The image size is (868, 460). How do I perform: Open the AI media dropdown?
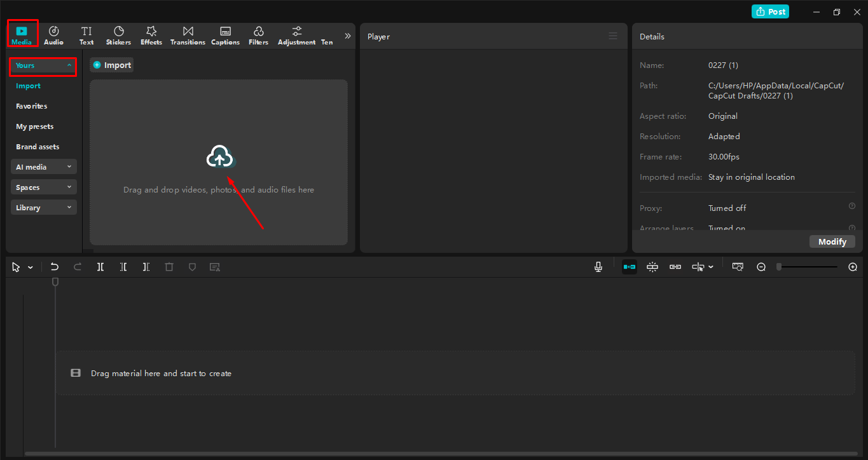43,166
